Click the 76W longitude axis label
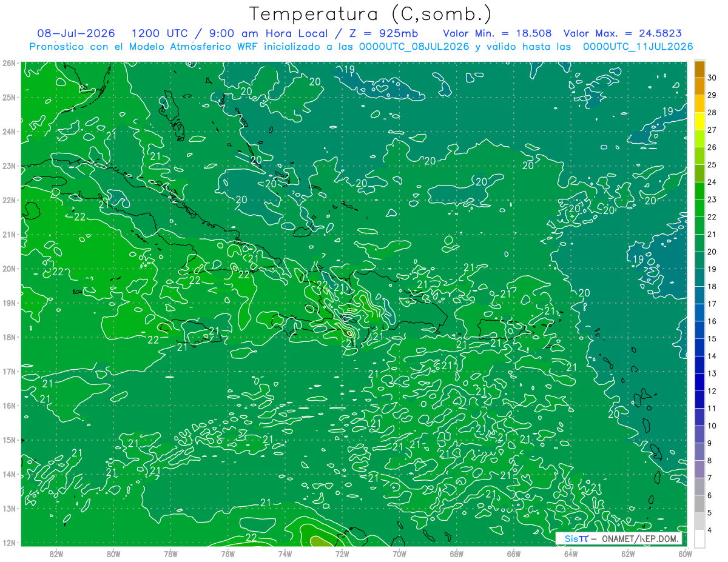The width and height of the screenshot is (728, 562). [227, 554]
